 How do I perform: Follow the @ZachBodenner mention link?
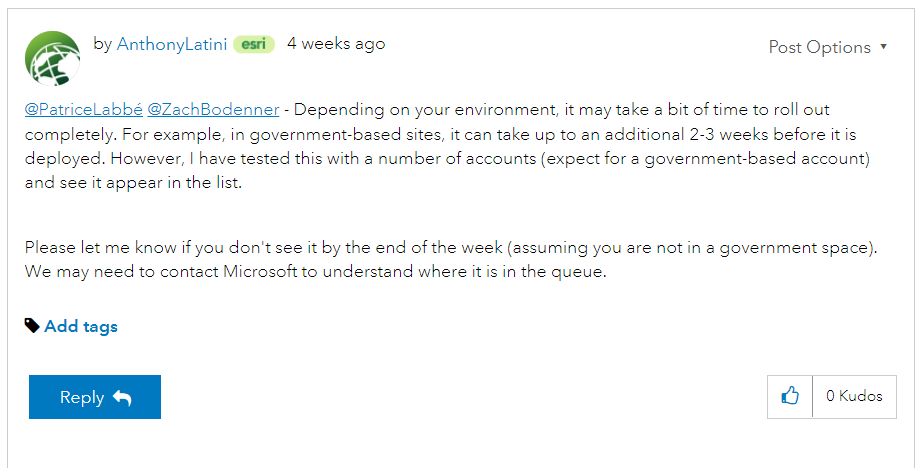213,109
